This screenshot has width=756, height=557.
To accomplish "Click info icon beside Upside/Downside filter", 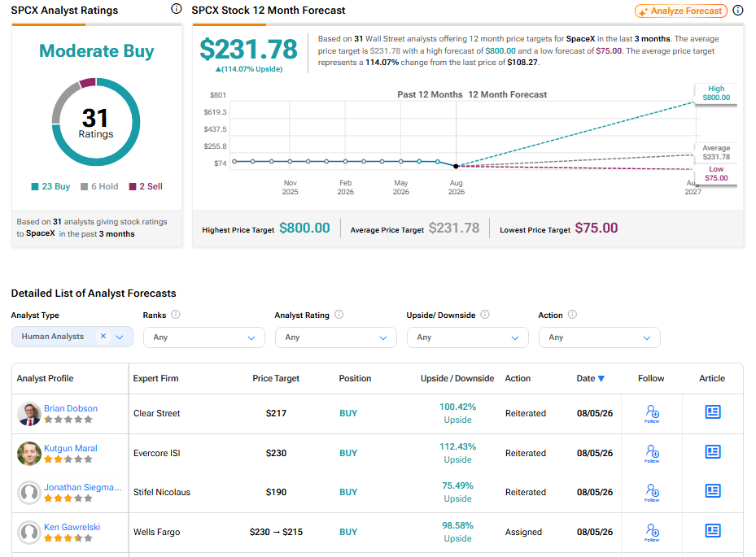I will tap(485, 315).
